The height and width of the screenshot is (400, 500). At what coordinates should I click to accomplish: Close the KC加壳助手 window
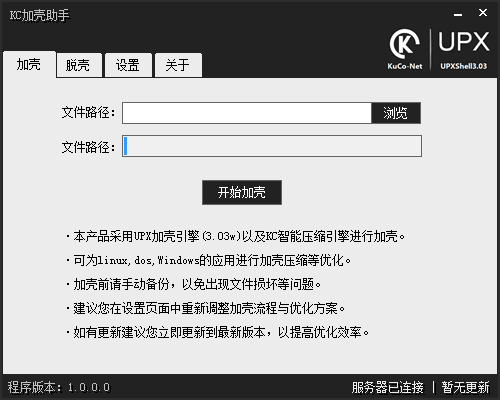[x=483, y=13]
